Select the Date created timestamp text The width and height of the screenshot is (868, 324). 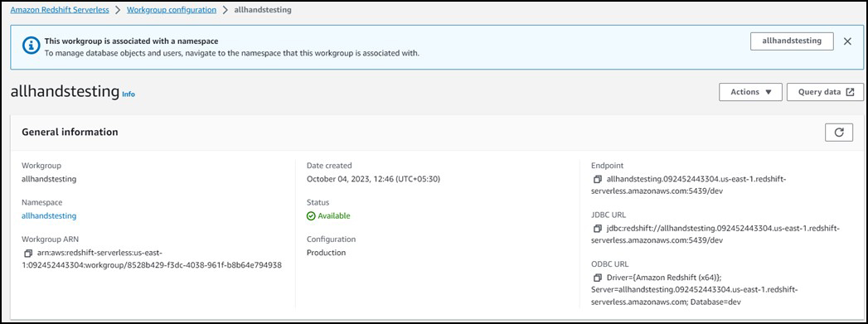(x=374, y=179)
